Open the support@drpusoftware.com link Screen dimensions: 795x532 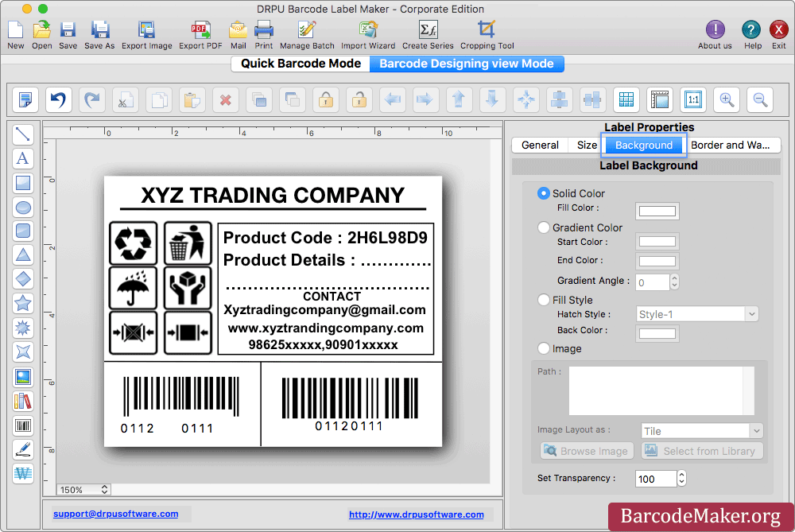click(115, 514)
